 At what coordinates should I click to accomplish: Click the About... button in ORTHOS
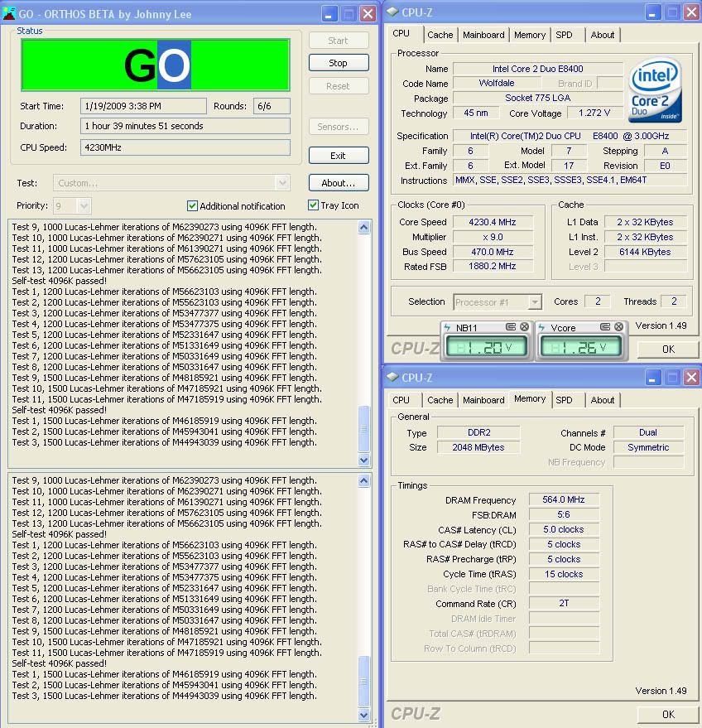[x=339, y=183]
